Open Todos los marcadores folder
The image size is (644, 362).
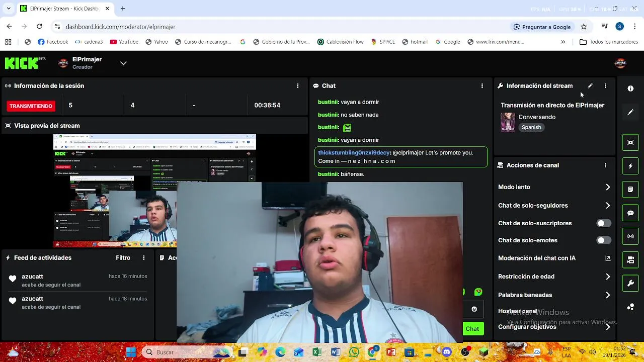[609, 42]
